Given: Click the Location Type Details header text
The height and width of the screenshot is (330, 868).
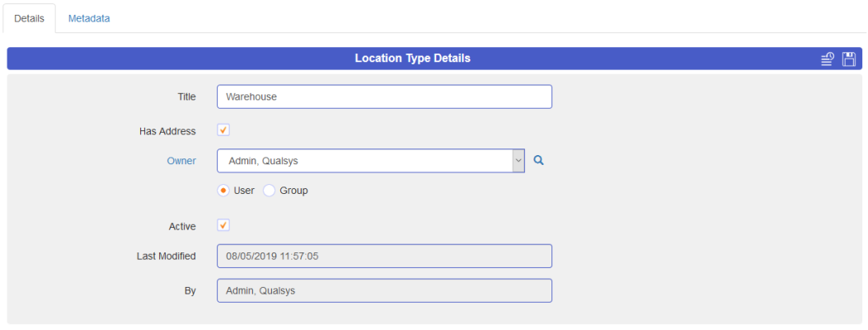Looking at the screenshot, I should [413, 58].
